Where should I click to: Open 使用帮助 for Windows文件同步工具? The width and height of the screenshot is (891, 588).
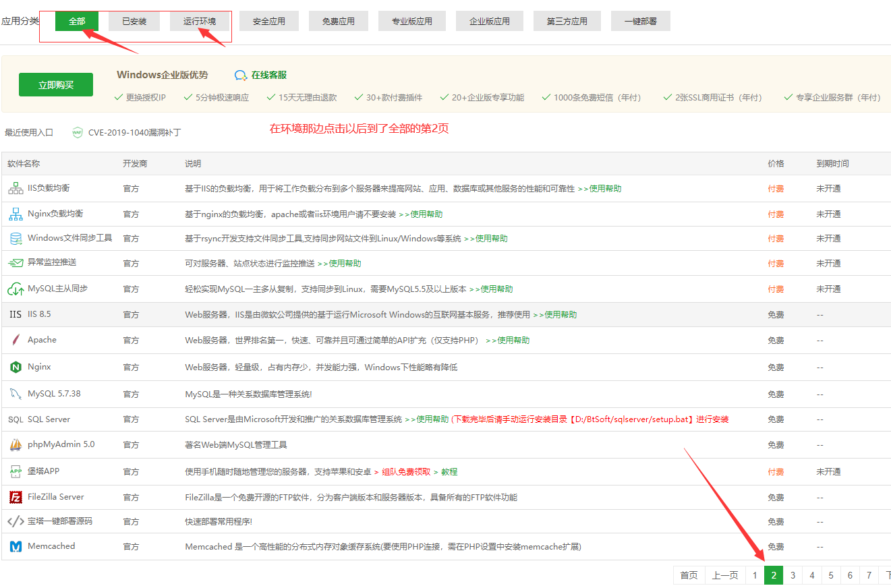click(486, 239)
